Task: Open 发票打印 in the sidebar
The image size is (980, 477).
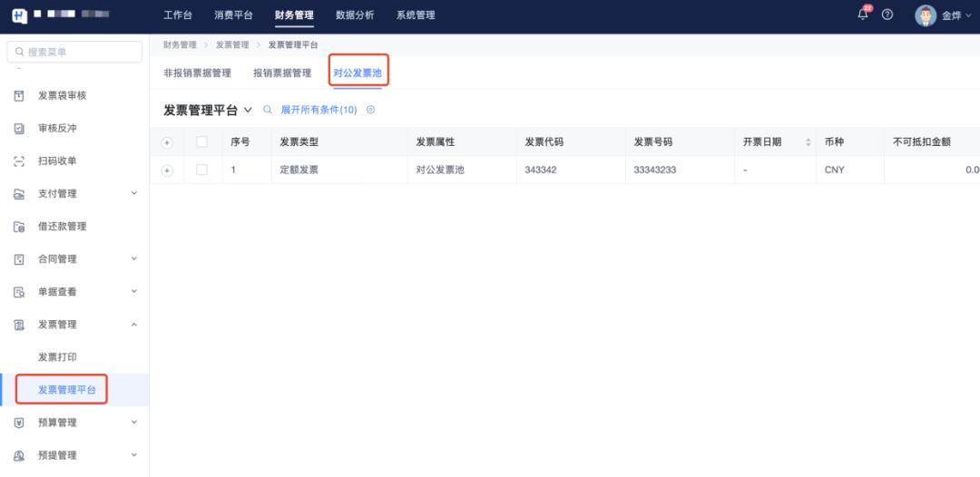Action: tap(57, 357)
